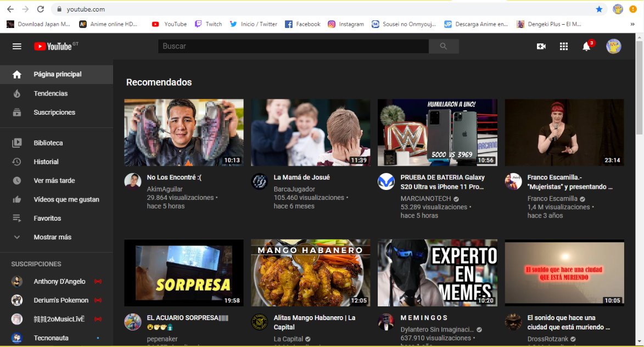The image size is (644, 347).
Task: Open the BarcaJugador channel avatar
Action: tap(260, 181)
